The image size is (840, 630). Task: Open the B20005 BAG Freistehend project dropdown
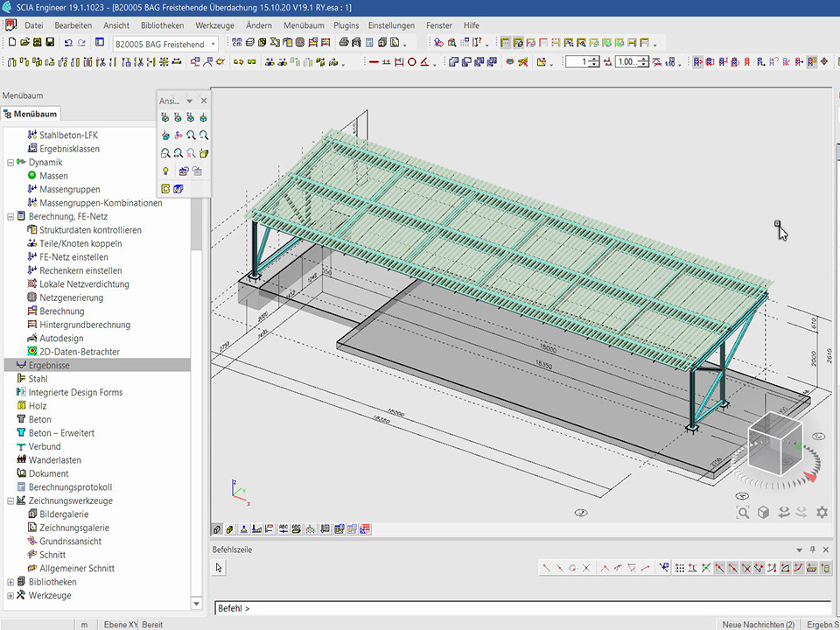(213, 44)
